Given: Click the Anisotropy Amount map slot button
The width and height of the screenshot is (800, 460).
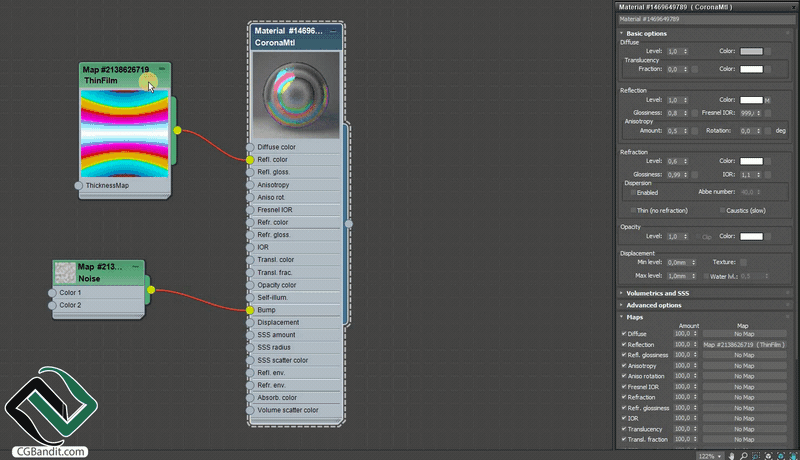Looking at the screenshot, I should 694,131.
